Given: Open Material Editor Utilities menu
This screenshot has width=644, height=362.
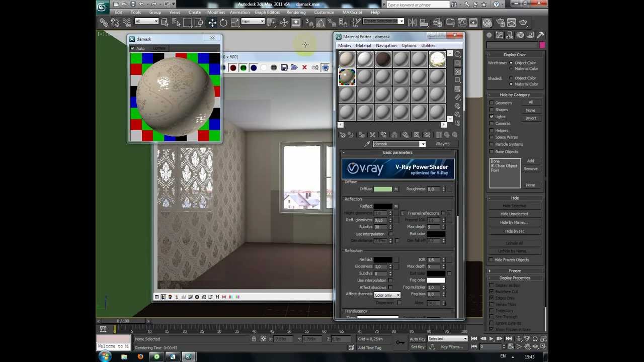Looking at the screenshot, I should tap(428, 45).
